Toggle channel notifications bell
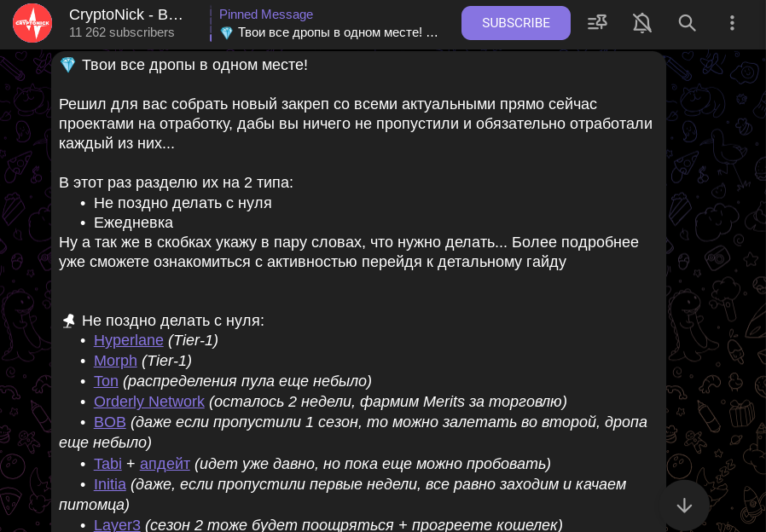 pyautogui.click(x=642, y=23)
